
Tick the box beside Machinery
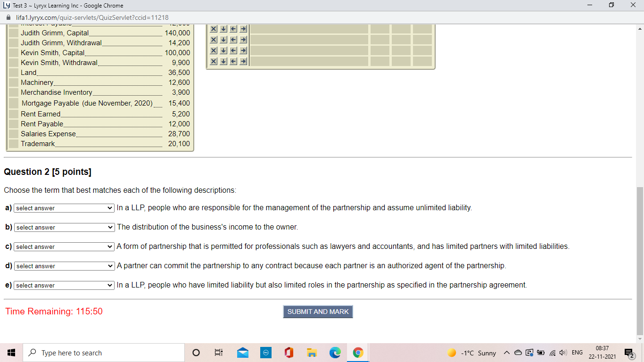point(13,82)
